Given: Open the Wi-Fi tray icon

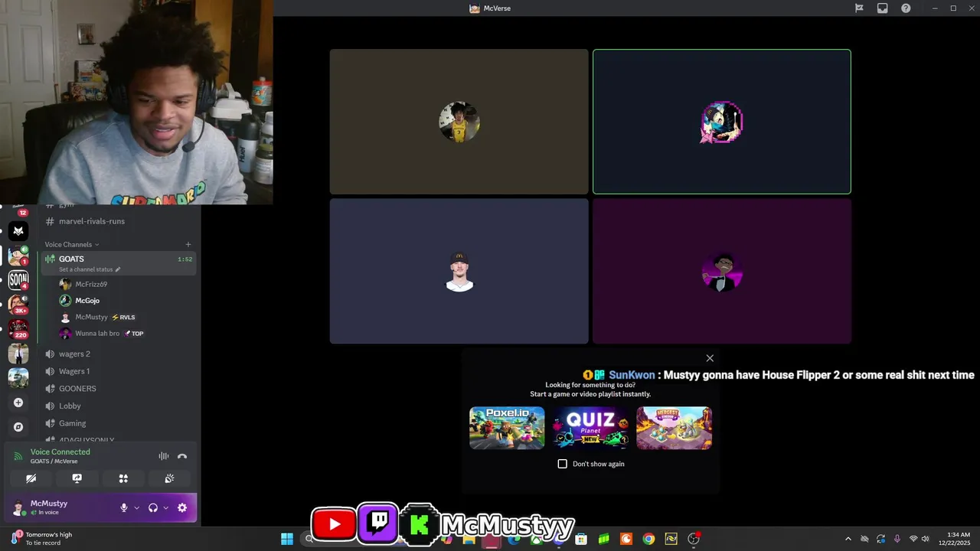Looking at the screenshot, I should [913, 539].
